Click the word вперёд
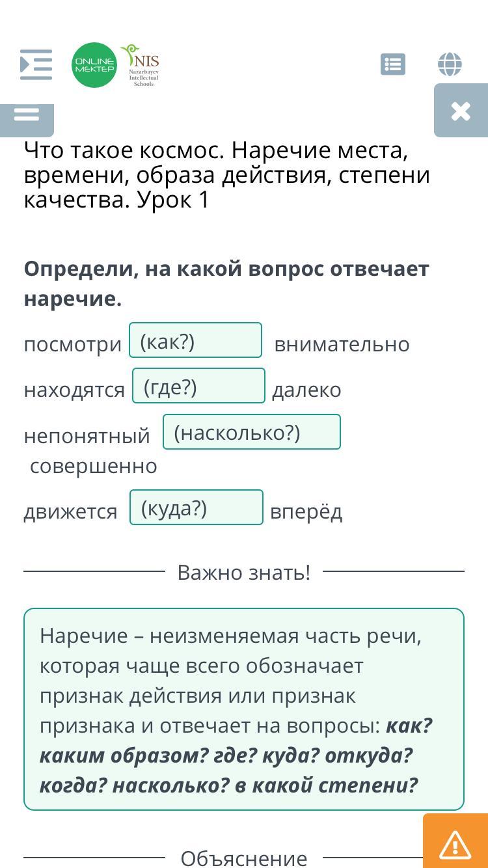Viewport: 488px width, 868px height. click(306, 512)
